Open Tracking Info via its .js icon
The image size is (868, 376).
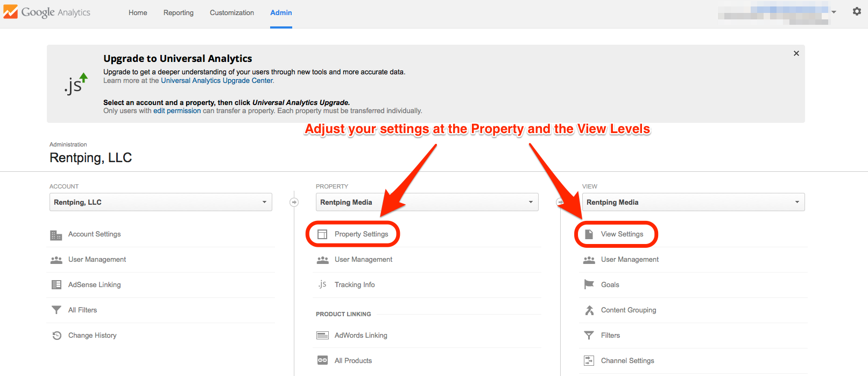click(x=322, y=284)
